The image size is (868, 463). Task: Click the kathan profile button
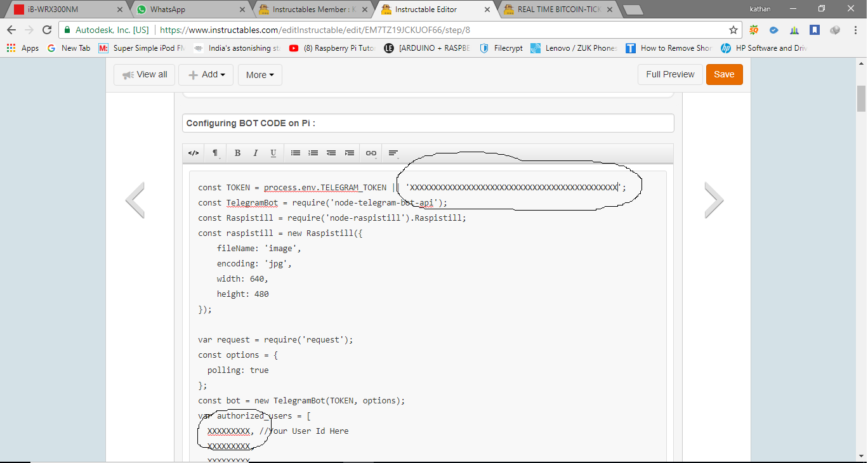coord(760,9)
